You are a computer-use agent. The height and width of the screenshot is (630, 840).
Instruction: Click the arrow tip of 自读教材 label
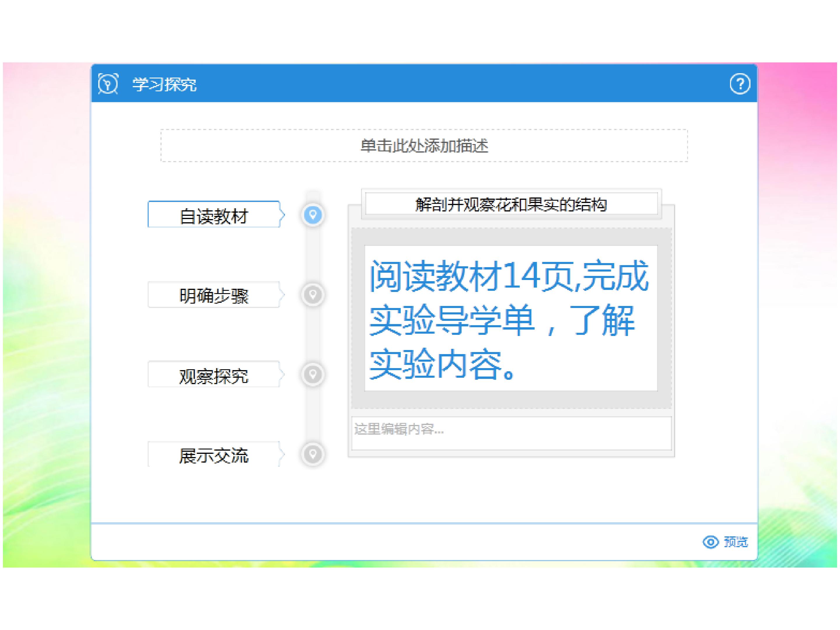(282, 215)
